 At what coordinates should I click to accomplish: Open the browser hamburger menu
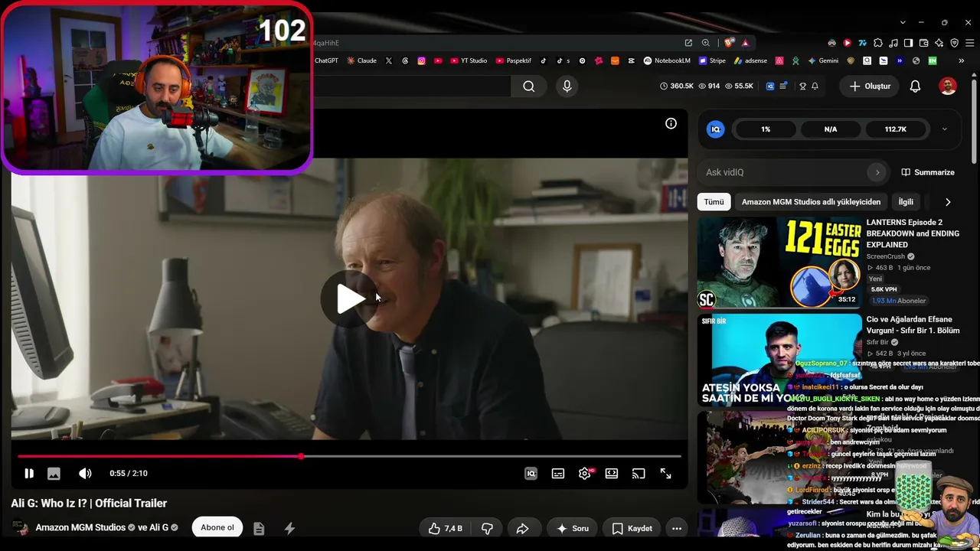tap(970, 43)
